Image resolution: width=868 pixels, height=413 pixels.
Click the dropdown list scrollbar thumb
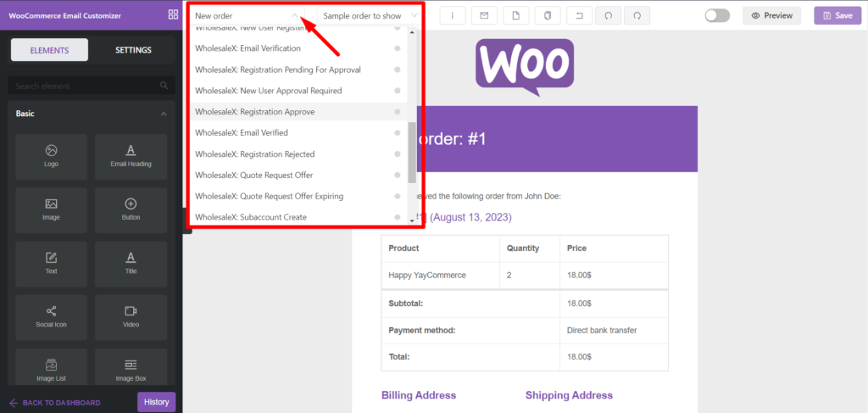(x=411, y=153)
